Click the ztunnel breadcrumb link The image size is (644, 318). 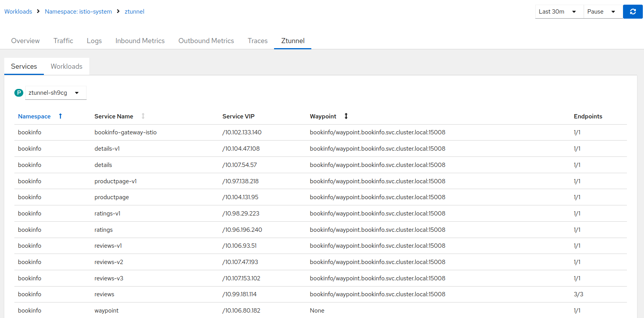point(134,12)
